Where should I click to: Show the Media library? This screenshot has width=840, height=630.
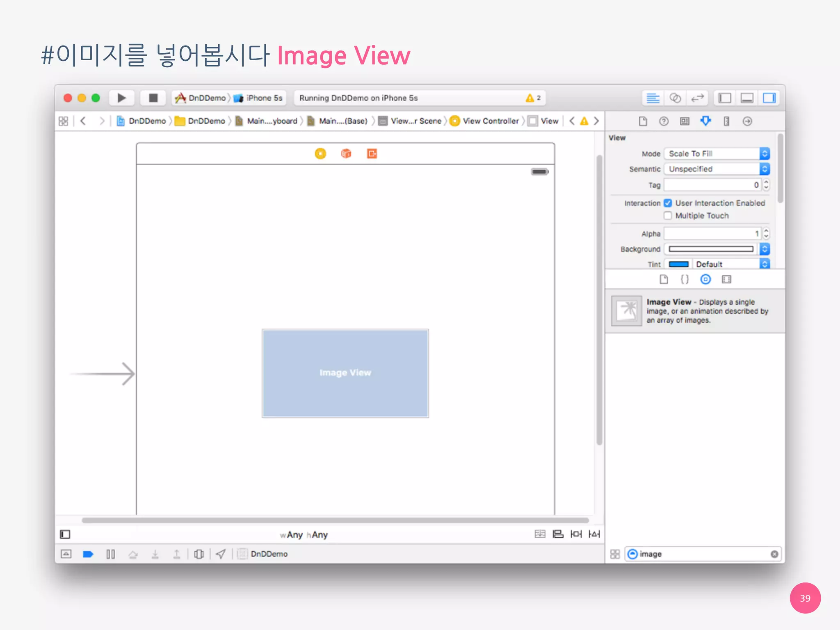pos(726,279)
